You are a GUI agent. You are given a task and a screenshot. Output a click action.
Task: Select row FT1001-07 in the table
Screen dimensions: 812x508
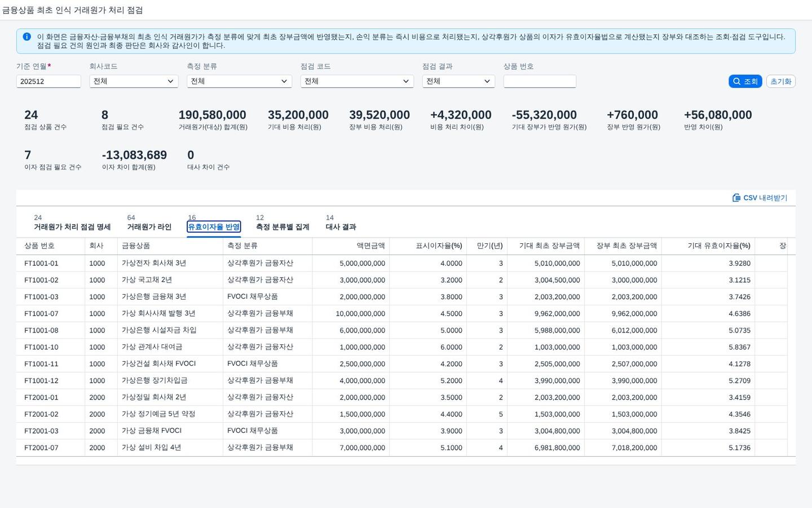[405, 314]
